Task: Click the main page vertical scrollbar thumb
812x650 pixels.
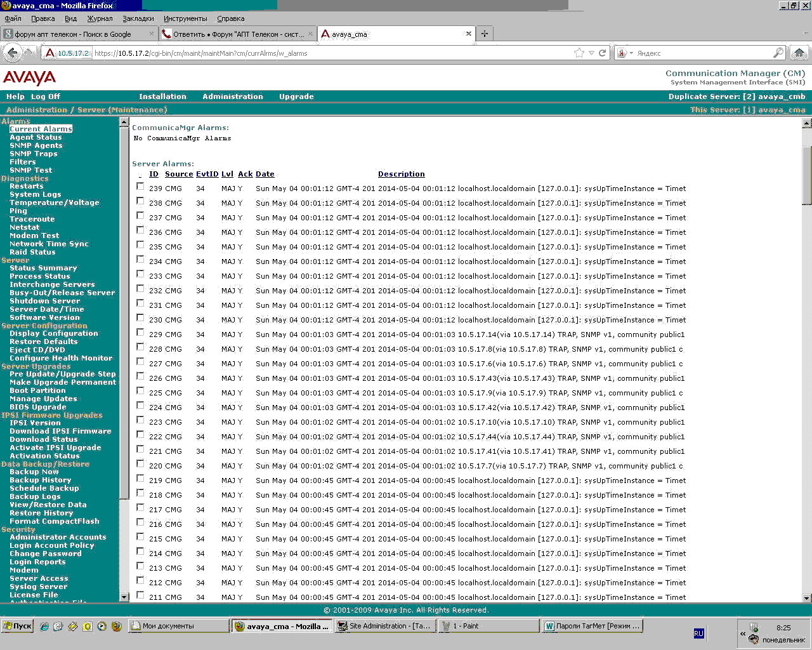Action: coord(807,175)
